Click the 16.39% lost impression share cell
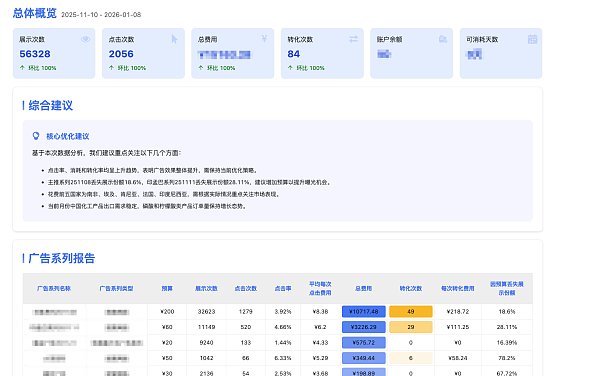600x376 pixels. pyautogui.click(x=507, y=342)
